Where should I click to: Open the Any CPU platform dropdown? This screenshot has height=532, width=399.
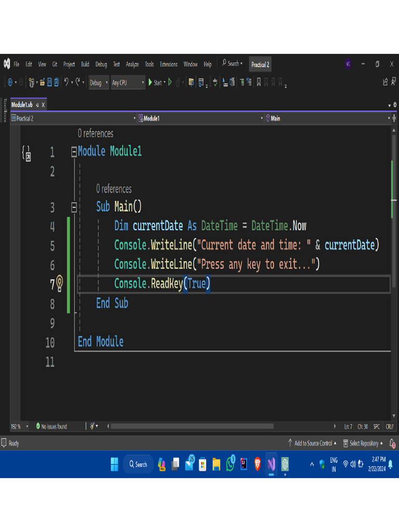[x=128, y=83]
